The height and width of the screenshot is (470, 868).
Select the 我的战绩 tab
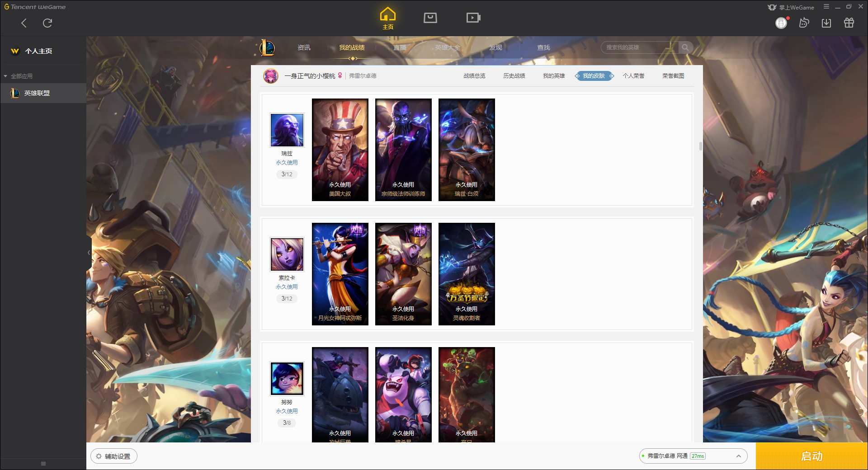(352, 47)
